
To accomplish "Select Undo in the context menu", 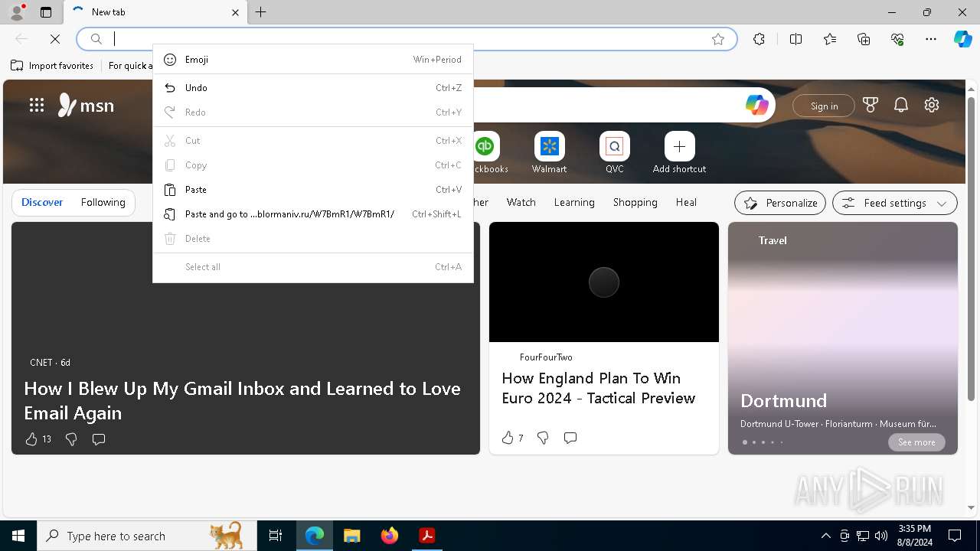I will point(313,88).
